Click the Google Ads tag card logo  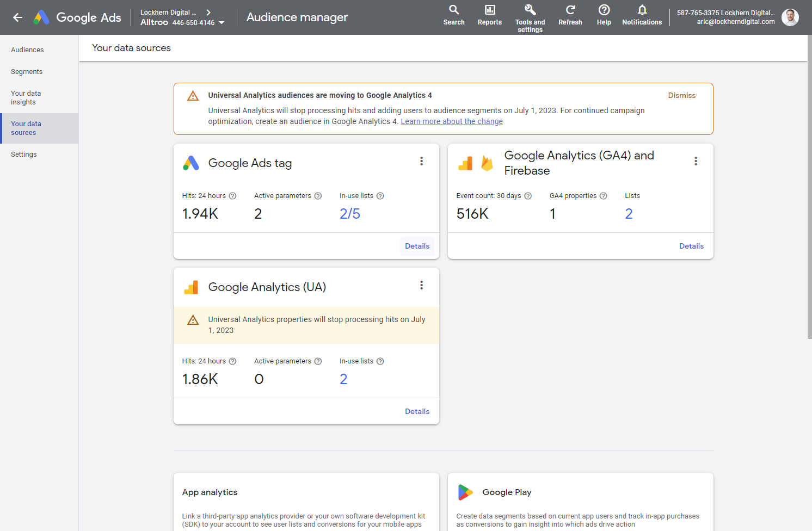191,163
